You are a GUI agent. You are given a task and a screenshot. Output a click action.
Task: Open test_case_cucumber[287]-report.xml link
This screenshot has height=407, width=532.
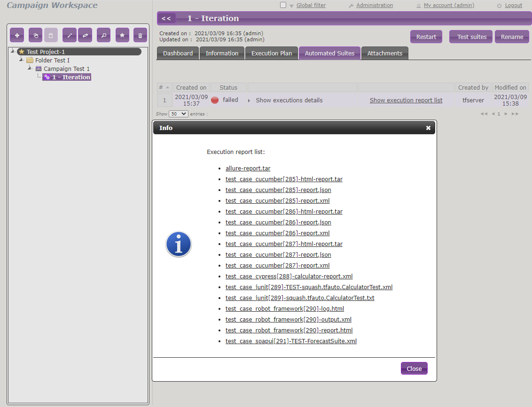278,266
